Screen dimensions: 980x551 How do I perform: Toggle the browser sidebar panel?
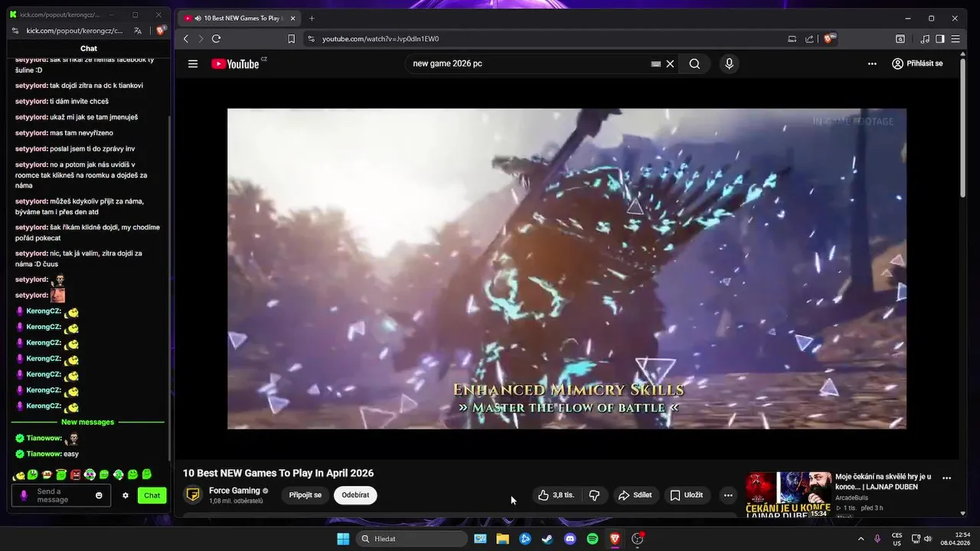(x=939, y=39)
